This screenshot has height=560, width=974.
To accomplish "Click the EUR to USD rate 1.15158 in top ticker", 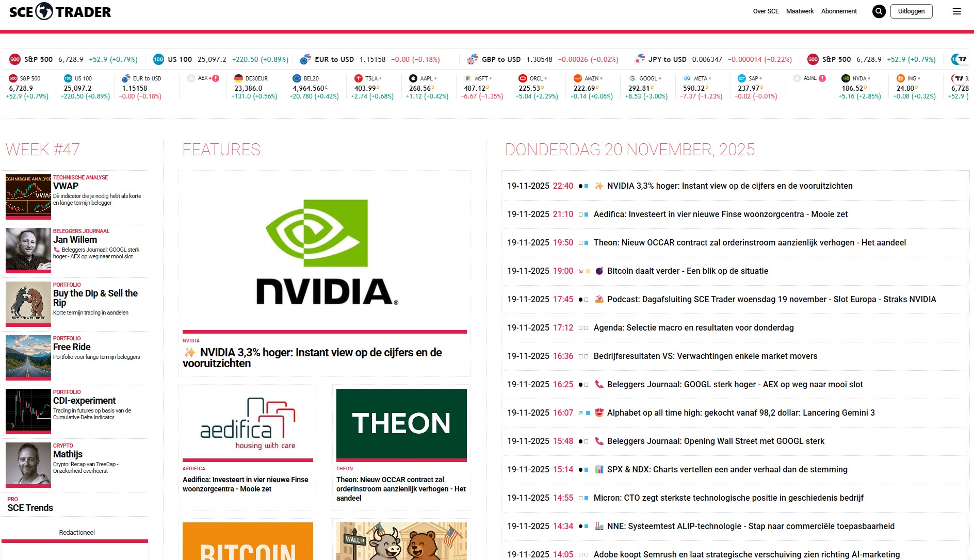I will 372,59.
